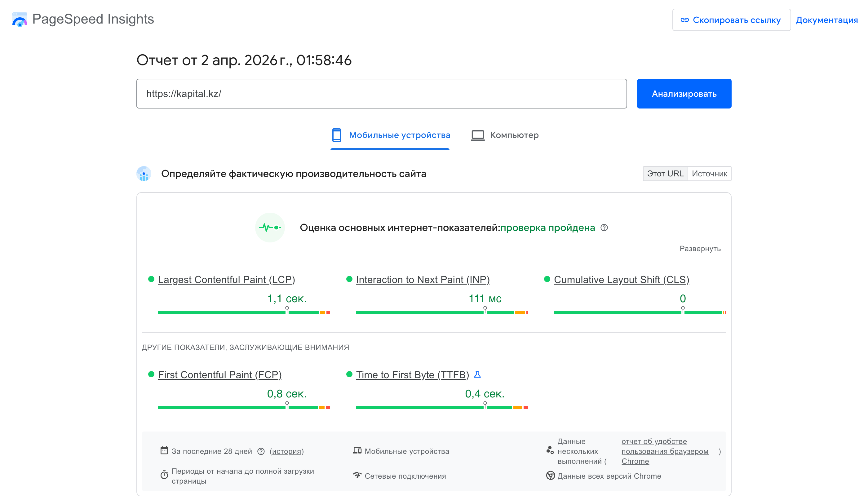
Task: Open the "история" link
Action: [286, 451]
